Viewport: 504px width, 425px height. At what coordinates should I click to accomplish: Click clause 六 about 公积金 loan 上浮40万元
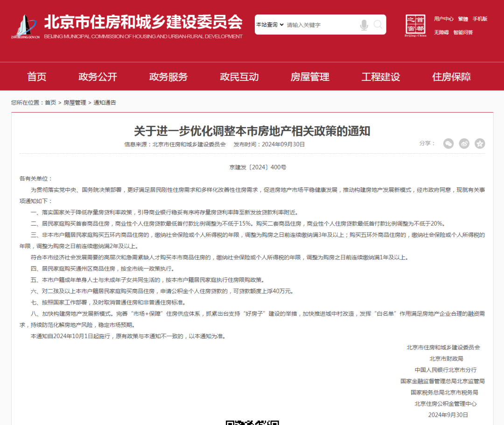pyautogui.click(x=162, y=291)
